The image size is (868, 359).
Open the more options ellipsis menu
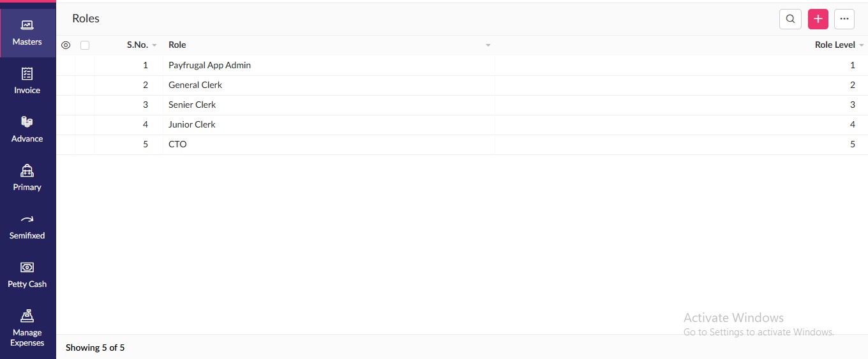click(844, 19)
